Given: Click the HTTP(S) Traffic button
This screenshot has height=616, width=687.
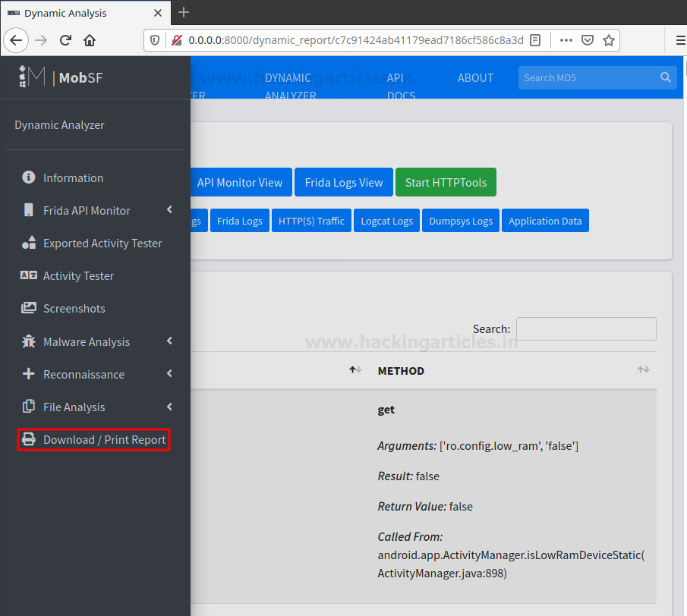Looking at the screenshot, I should (x=311, y=221).
